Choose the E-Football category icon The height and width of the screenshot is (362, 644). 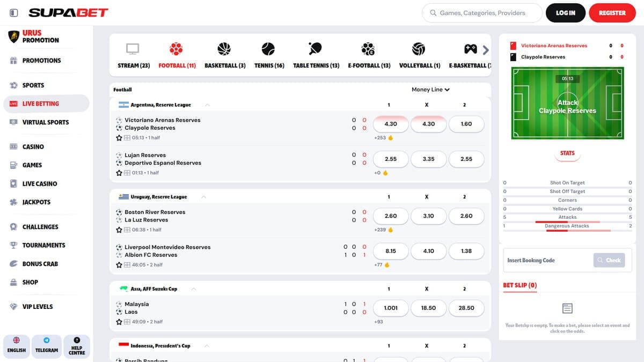click(x=368, y=49)
